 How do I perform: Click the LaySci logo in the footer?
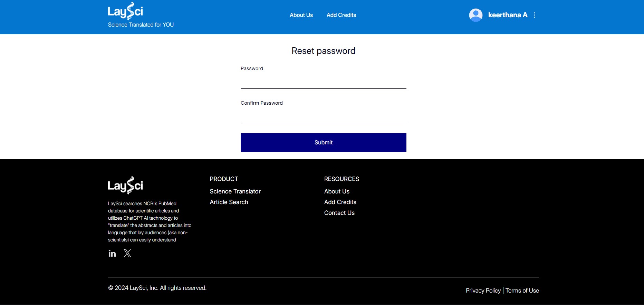[125, 185]
